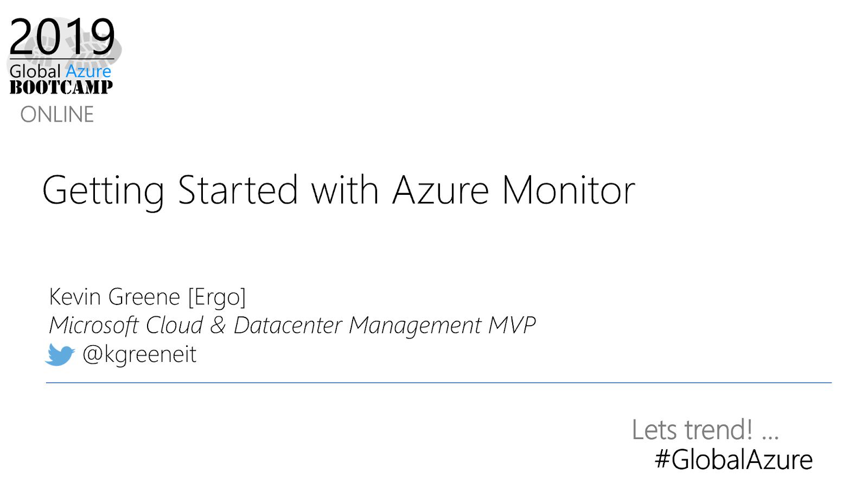The width and height of the screenshot is (868, 483).
Task: Select the bracketed [Ergo] company text
Action: [x=217, y=297]
